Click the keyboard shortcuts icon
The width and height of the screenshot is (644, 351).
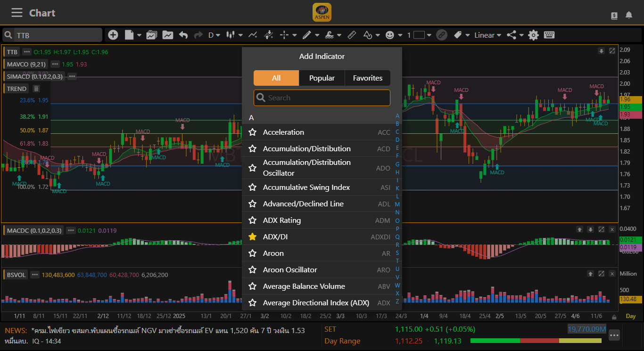tap(549, 35)
